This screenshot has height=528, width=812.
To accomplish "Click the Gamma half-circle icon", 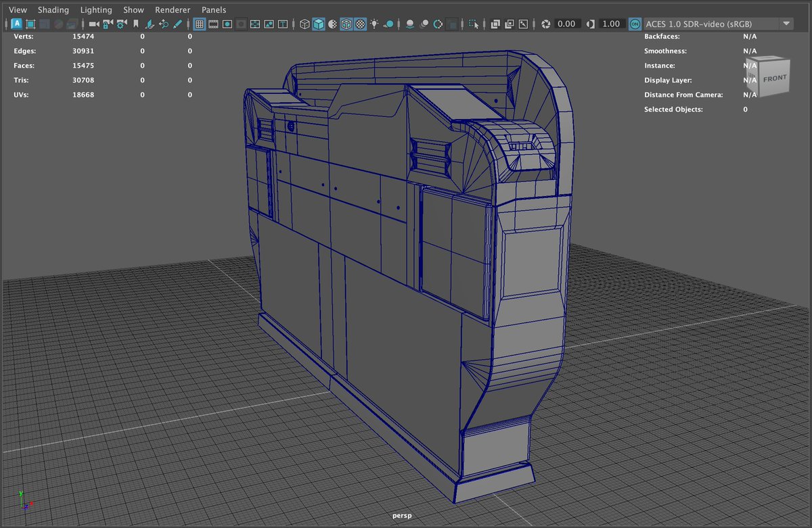I will click(591, 24).
